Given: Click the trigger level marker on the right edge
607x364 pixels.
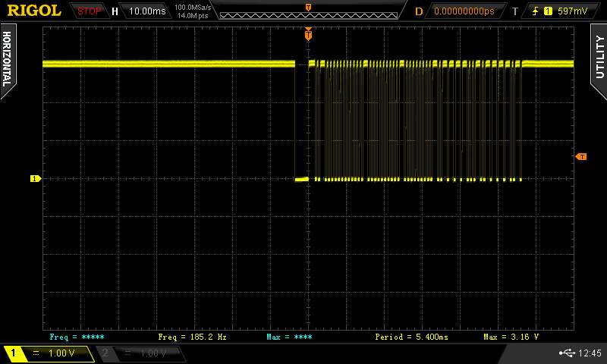Looking at the screenshot, I should point(581,156).
